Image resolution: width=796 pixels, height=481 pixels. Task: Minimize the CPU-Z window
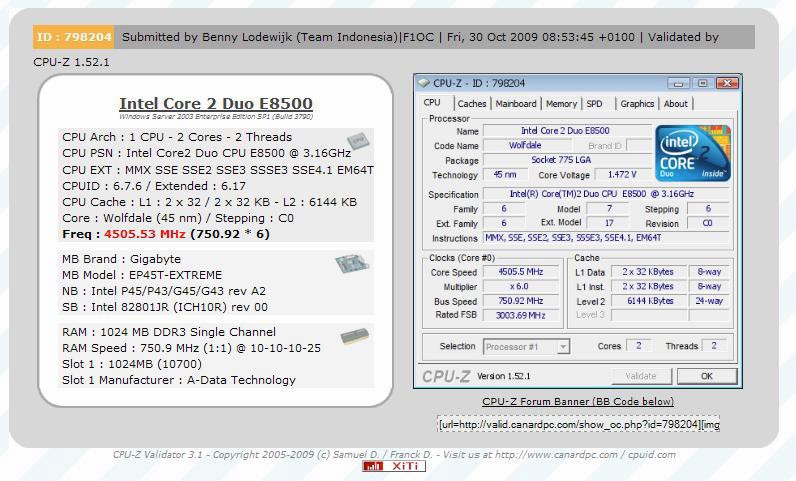[x=678, y=83]
